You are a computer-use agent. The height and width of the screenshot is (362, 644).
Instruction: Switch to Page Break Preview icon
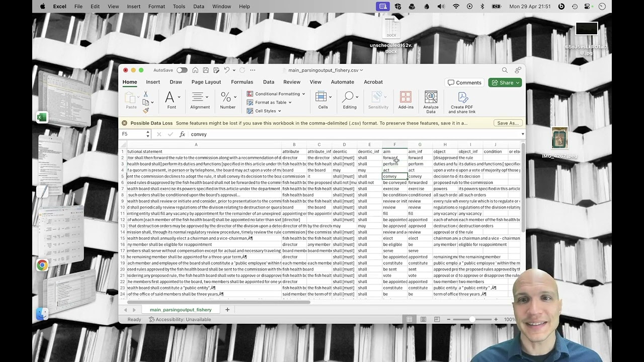(437, 319)
